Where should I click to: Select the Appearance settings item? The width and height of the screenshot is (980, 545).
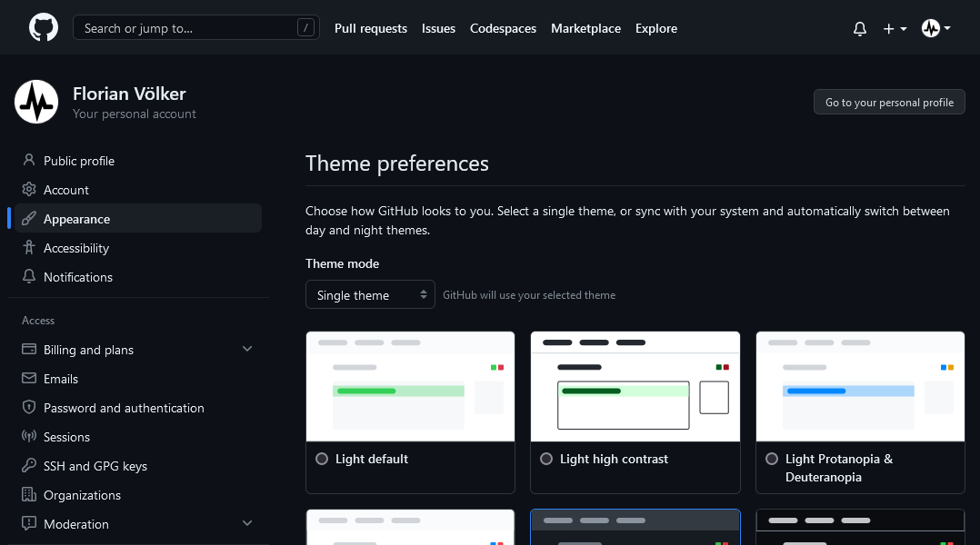pos(137,219)
